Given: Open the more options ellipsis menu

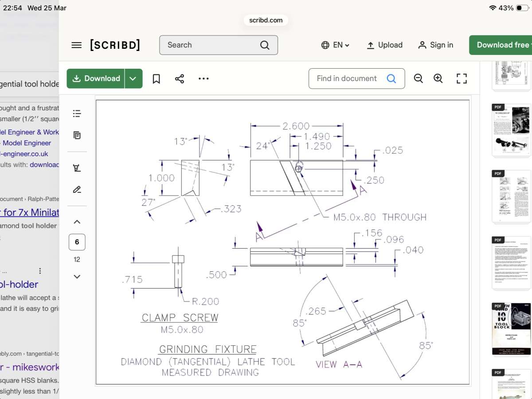Looking at the screenshot, I should click(x=203, y=79).
